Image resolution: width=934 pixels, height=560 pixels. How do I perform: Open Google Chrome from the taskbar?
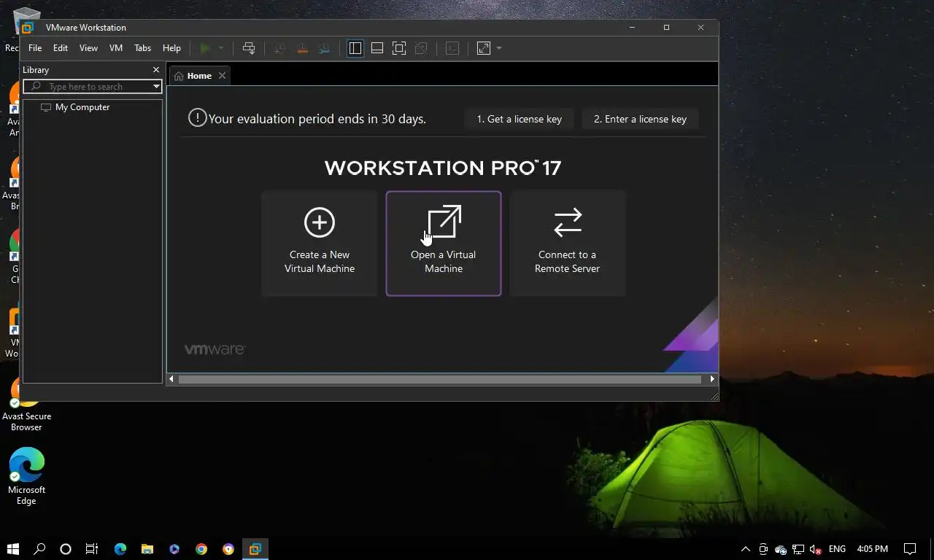pyautogui.click(x=201, y=549)
